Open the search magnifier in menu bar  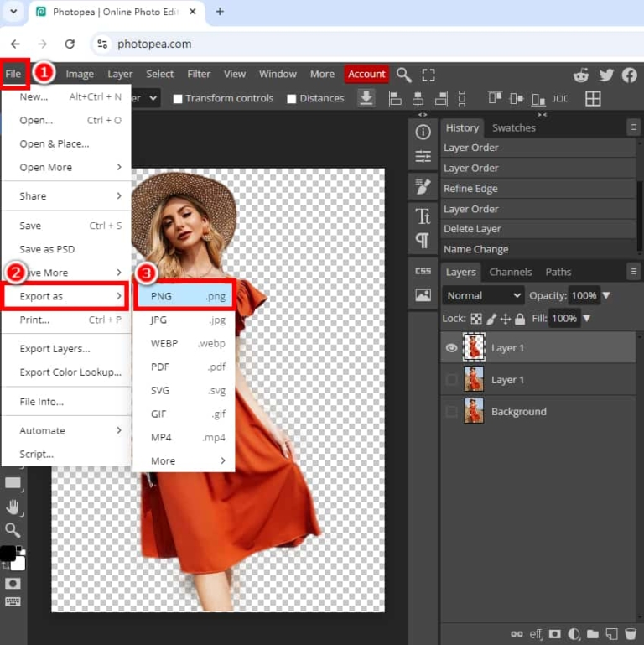coord(404,75)
